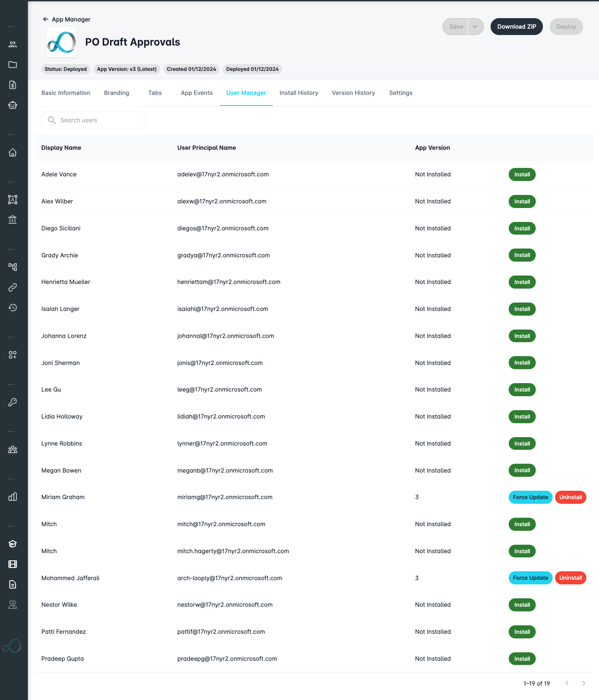Click the bank building icon in sidebar
Screen dimensions: 599x700
pos(13,219)
